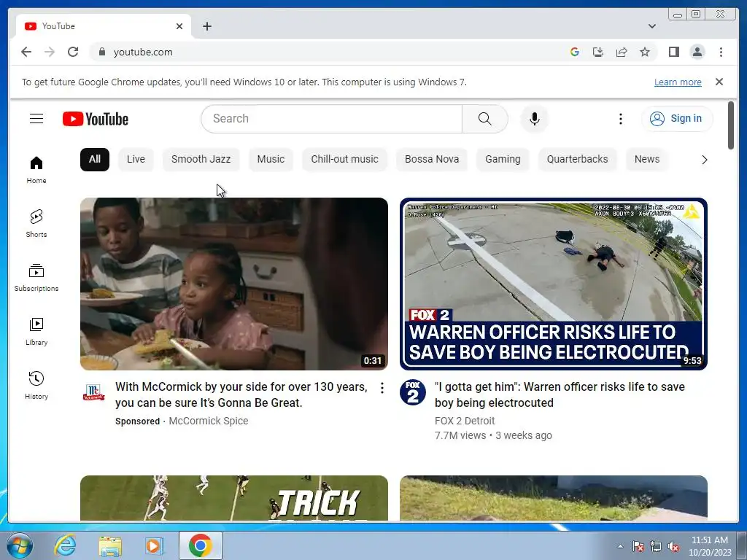Open the Windows Start menu
Image resolution: width=747 pixels, height=560 pixels.
click(19, 545)
